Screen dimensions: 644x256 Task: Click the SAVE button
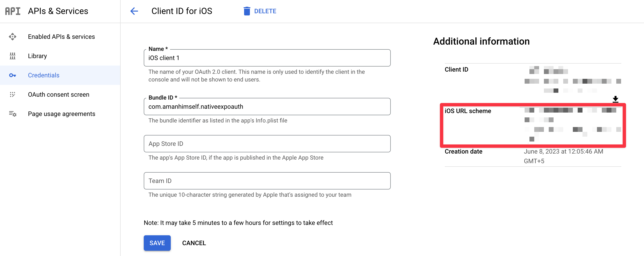(x=157, y=243)
